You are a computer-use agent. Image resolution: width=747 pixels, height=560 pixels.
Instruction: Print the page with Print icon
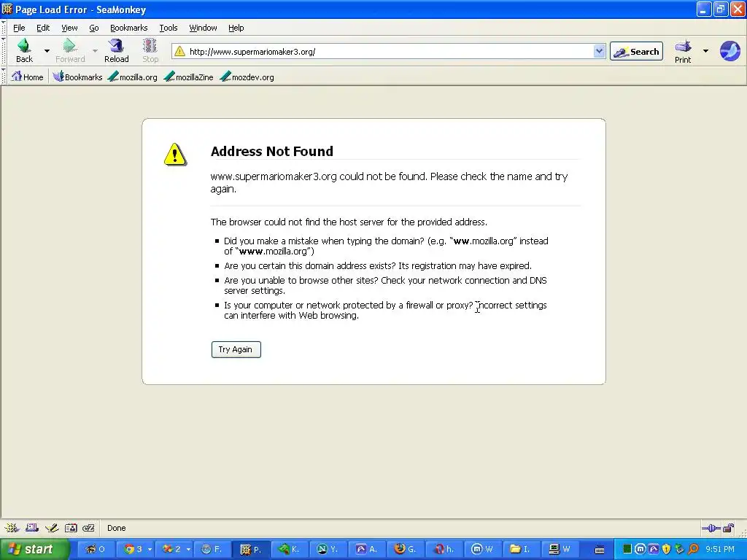tap(683, 51)
